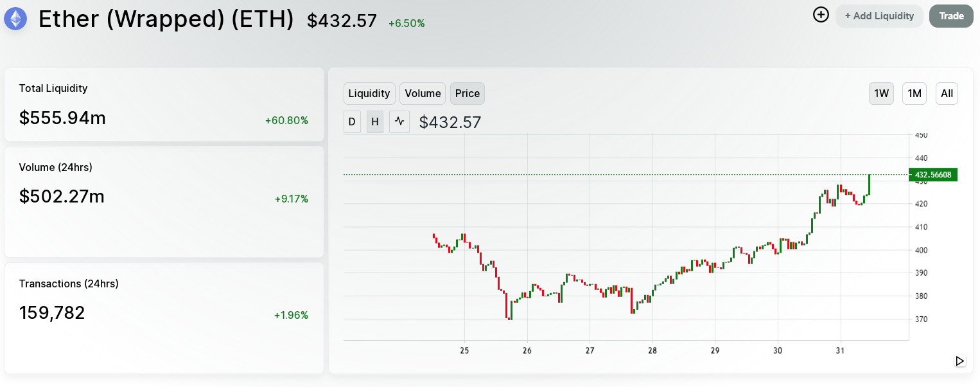The image size is (980, 387).
Task: Click the green 432.56608 price label
Action: [933, 175]
